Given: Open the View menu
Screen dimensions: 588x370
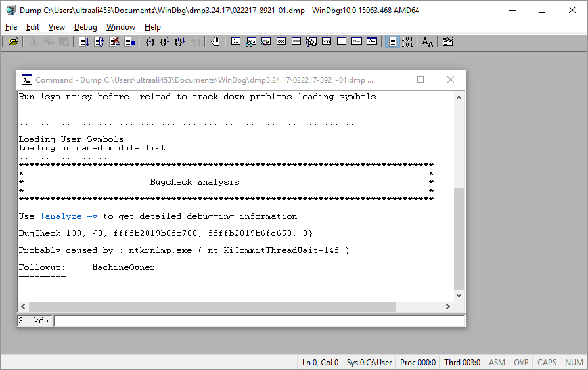Looking at the screenshot, I should (x=57, y=27).
